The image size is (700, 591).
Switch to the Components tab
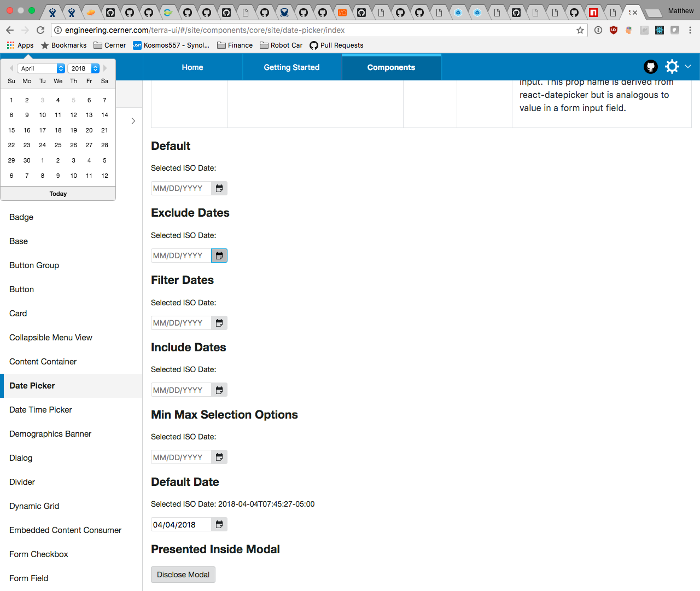tap(390, 66)
